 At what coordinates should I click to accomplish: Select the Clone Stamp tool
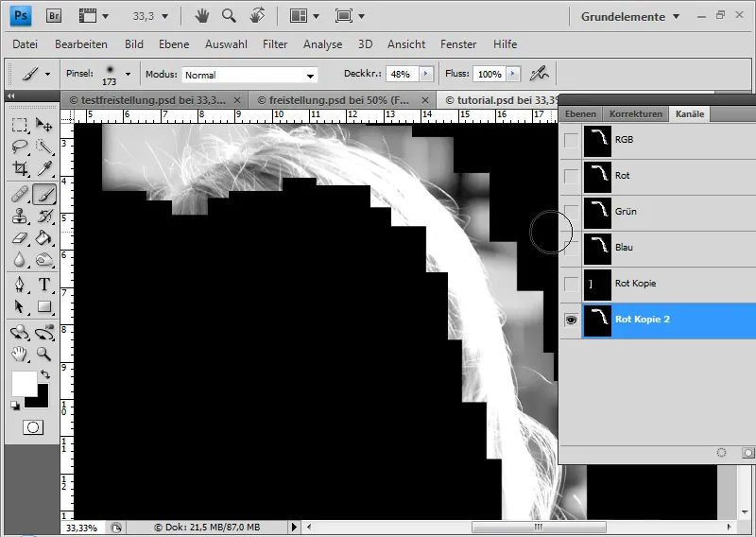(x=19, y=217)
